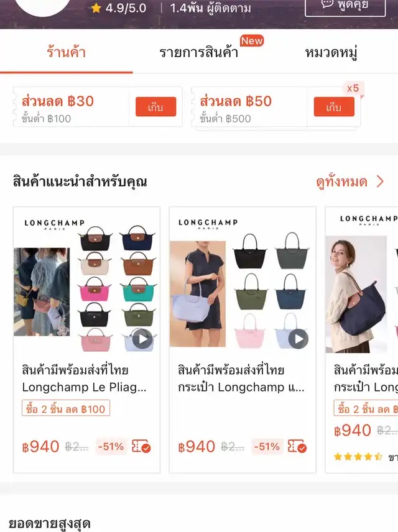The width and height of the screenshot is (398, 532).
Task: Open chat with the พูดคุย button
Action: [x=345, y=6]
